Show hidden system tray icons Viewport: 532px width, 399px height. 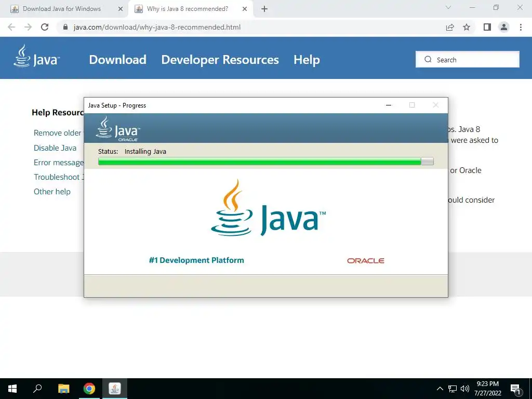[x=440, y=389]
